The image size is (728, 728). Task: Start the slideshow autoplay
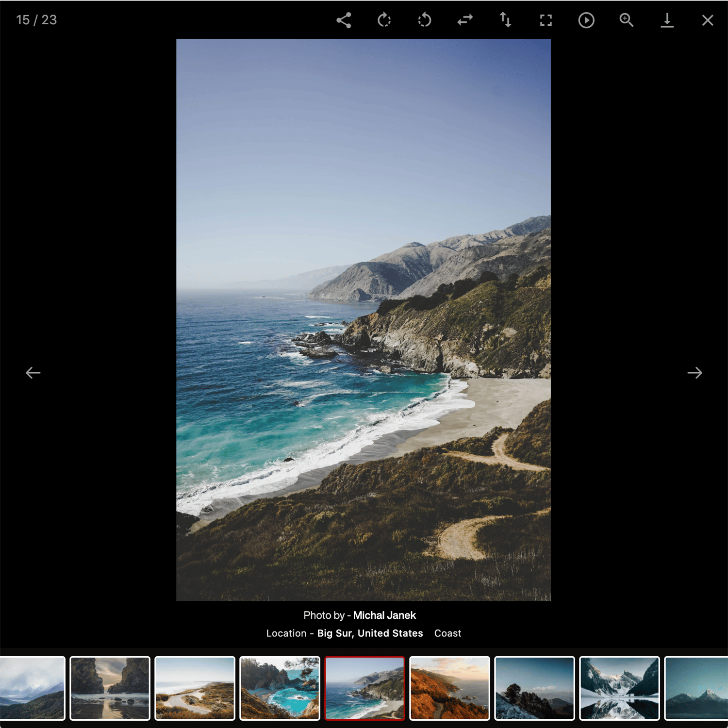586,20
